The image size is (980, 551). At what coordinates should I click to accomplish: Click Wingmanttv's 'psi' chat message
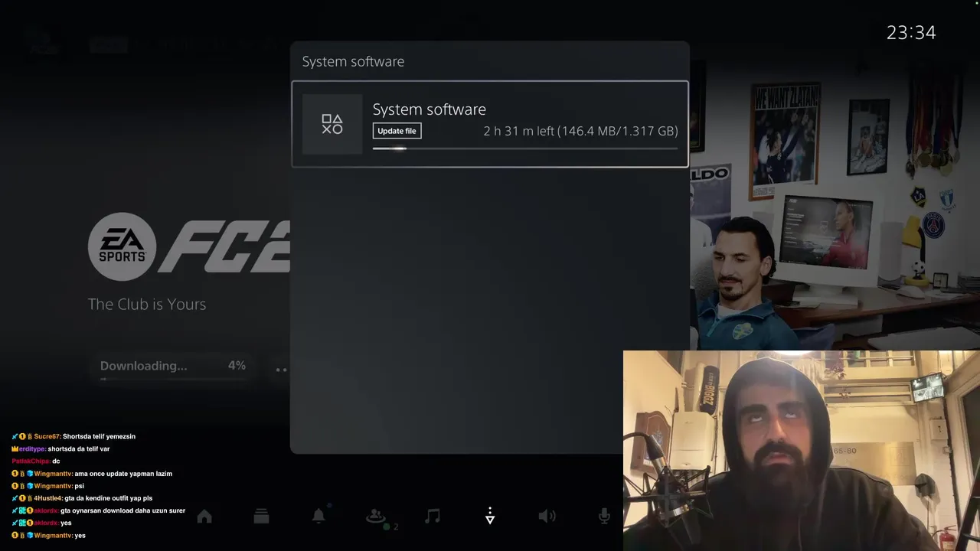[47, 486]
